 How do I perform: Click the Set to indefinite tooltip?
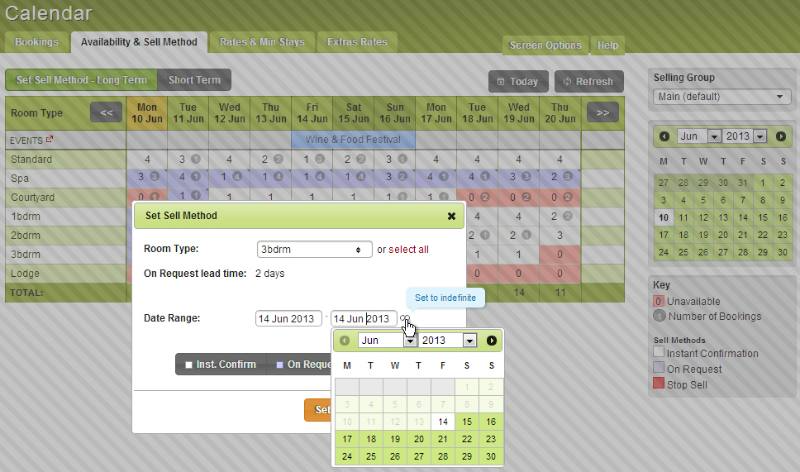click(445, 297)
